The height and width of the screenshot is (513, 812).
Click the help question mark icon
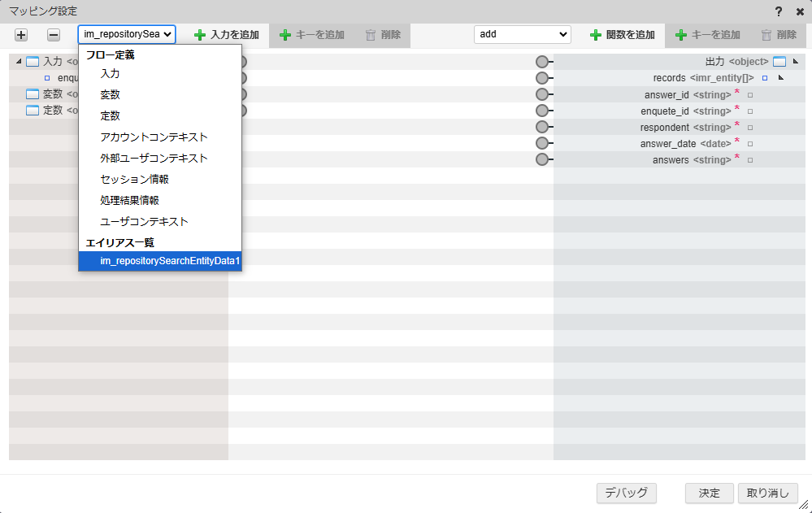click(779, 11)
